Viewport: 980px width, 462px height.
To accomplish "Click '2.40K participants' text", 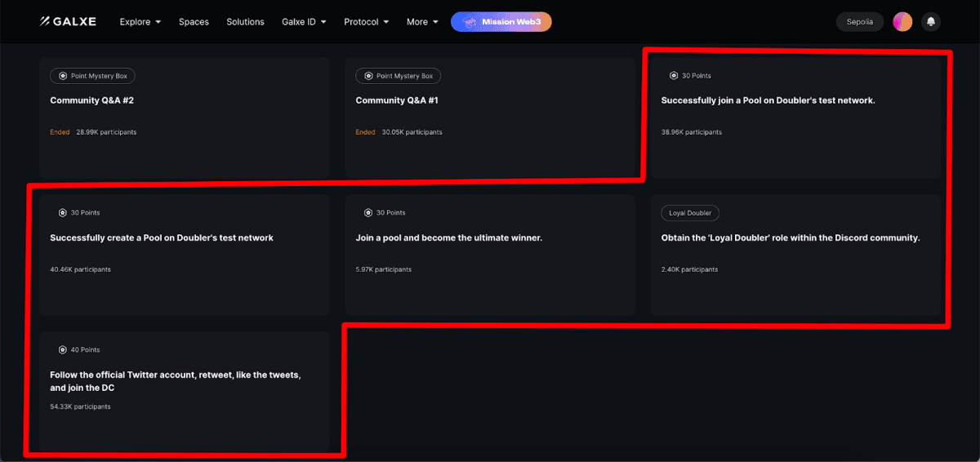I will (x=690, y=269).
